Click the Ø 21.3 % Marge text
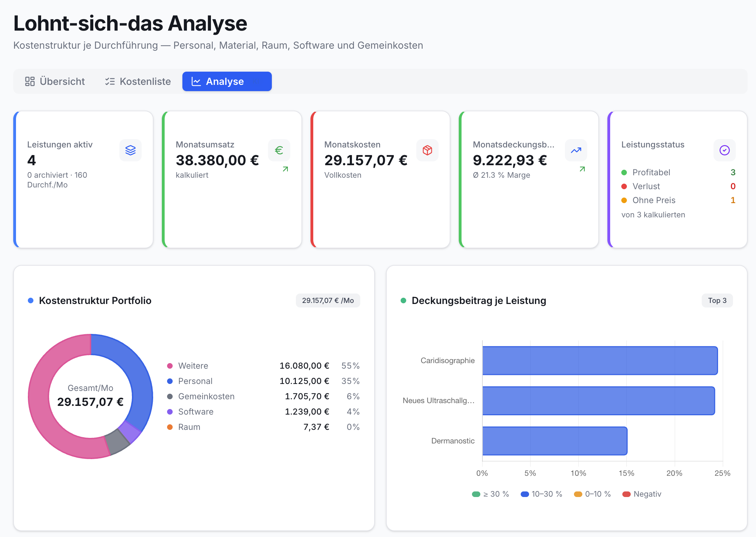756x537 pixels. click(502, 175)
